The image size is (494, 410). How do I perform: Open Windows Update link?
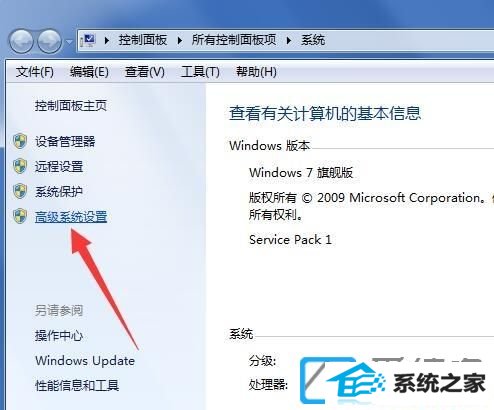pos(85,361)
